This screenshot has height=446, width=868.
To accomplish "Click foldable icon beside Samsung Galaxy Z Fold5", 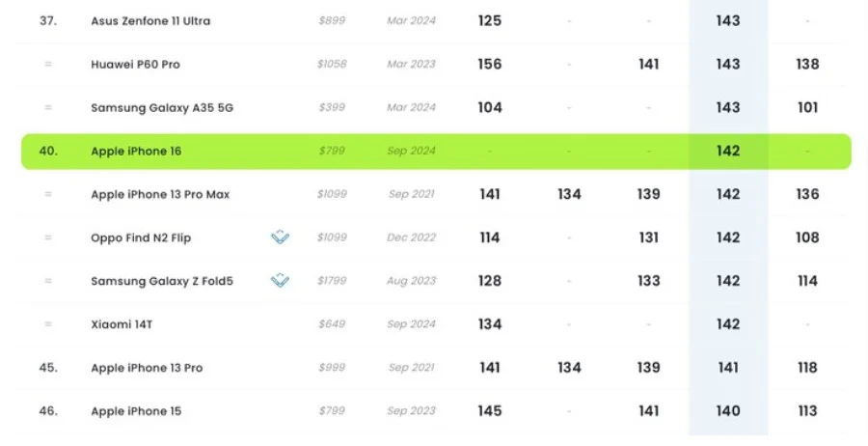I will point(280,281).
